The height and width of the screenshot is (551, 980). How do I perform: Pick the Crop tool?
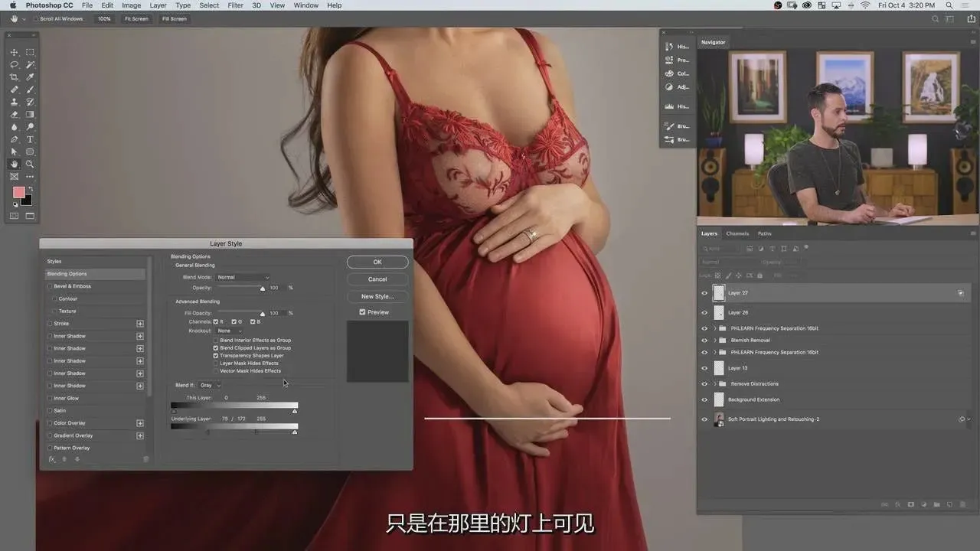click(14, 77)
